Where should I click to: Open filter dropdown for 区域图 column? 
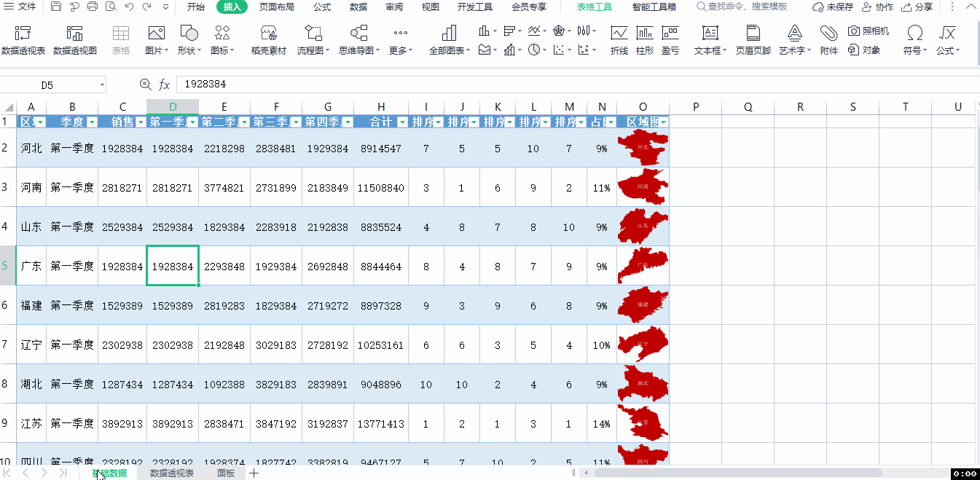pyautogui.click(x=663, y=122)
